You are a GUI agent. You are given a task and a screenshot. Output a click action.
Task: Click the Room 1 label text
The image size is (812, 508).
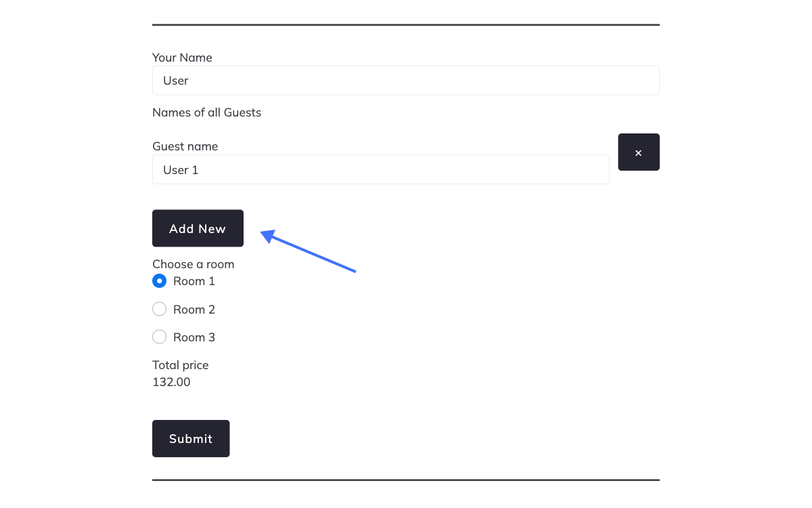click(x=194, y=280)
